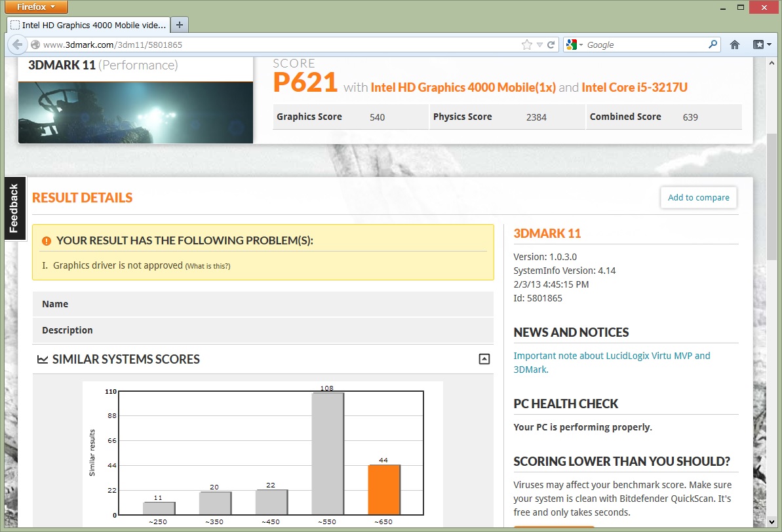Click the ~450 bar showing 22 results
The image size is (782, 532).
point(271,502)
